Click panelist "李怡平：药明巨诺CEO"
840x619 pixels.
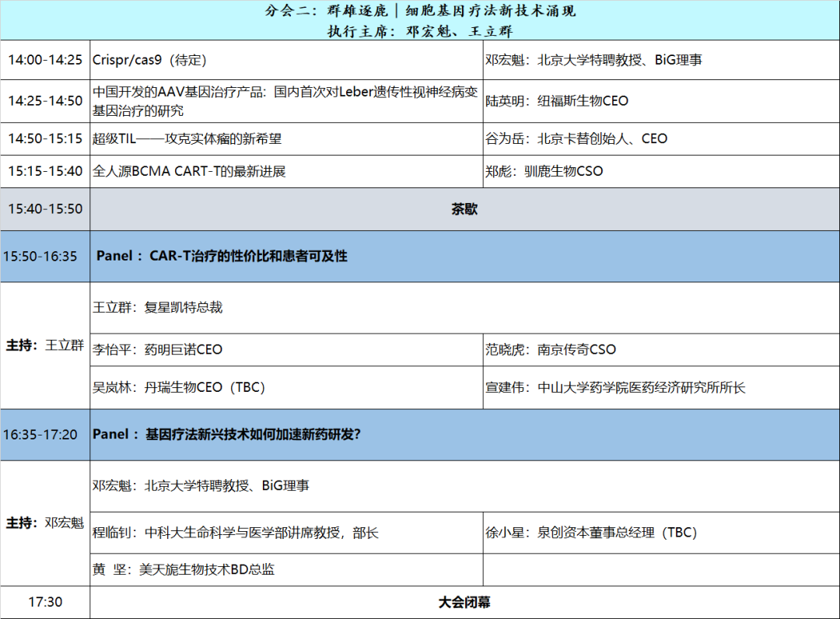157,350
